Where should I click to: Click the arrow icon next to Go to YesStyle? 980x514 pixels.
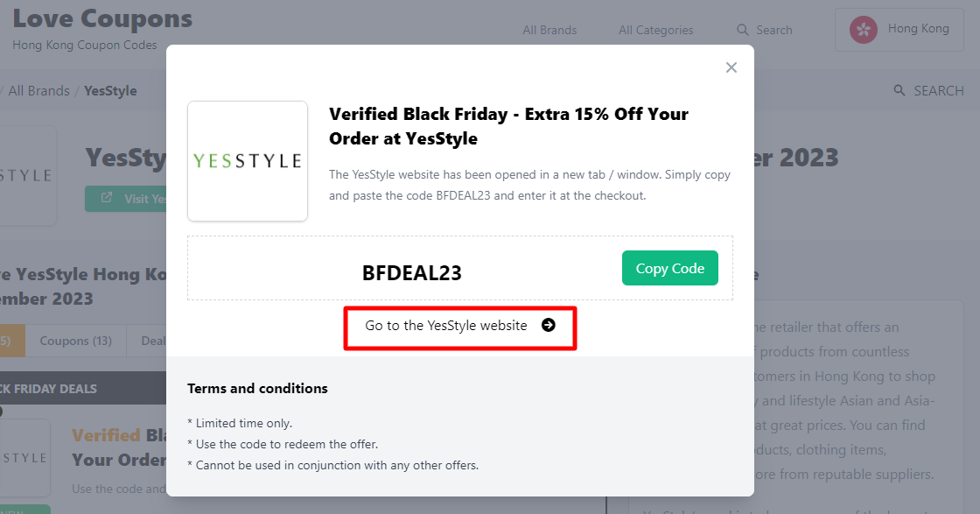tap(549, 325)
